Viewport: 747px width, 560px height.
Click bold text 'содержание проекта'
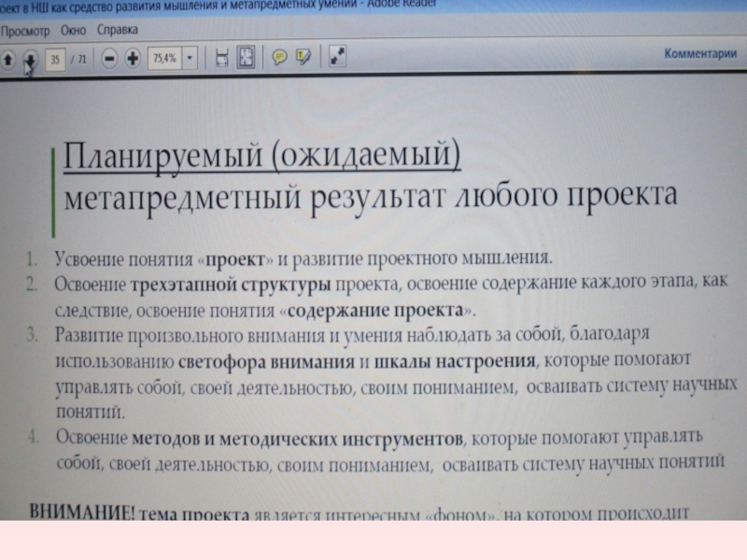point(375,310)
